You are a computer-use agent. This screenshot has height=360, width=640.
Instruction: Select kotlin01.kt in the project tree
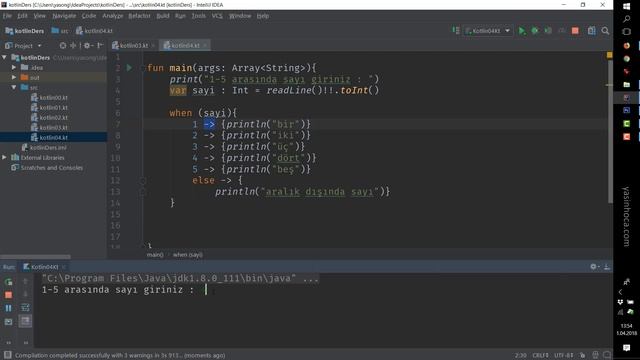tap(49, 107)
